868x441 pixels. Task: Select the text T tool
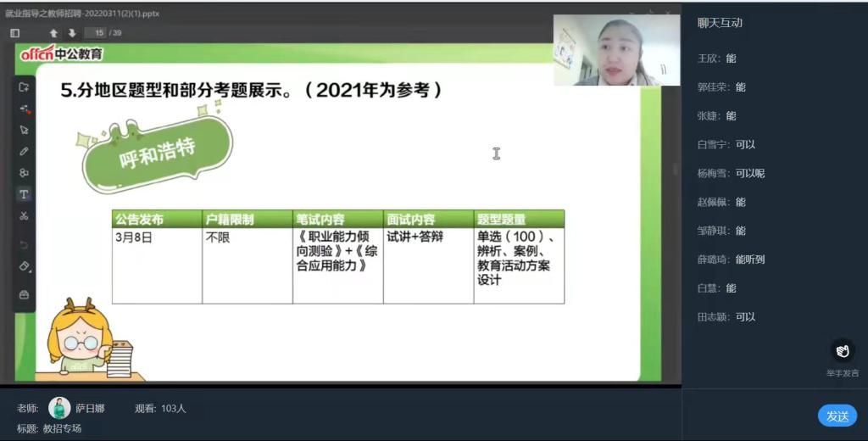point(24,194)
